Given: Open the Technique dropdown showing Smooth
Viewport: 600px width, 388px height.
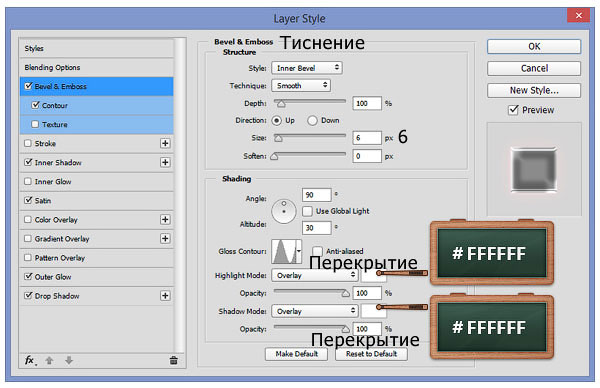Looking at the screenshot, I should 301,85.
